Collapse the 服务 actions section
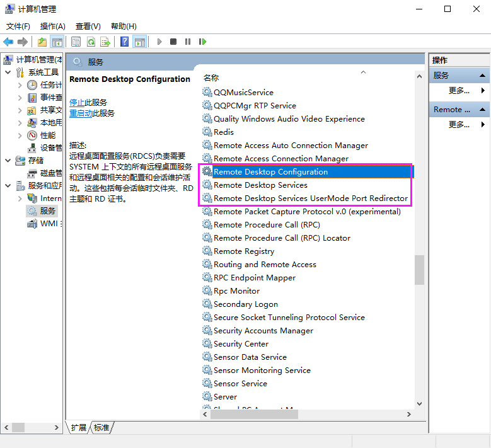Viewport: 491px width, 448px height. click(483, 76)
